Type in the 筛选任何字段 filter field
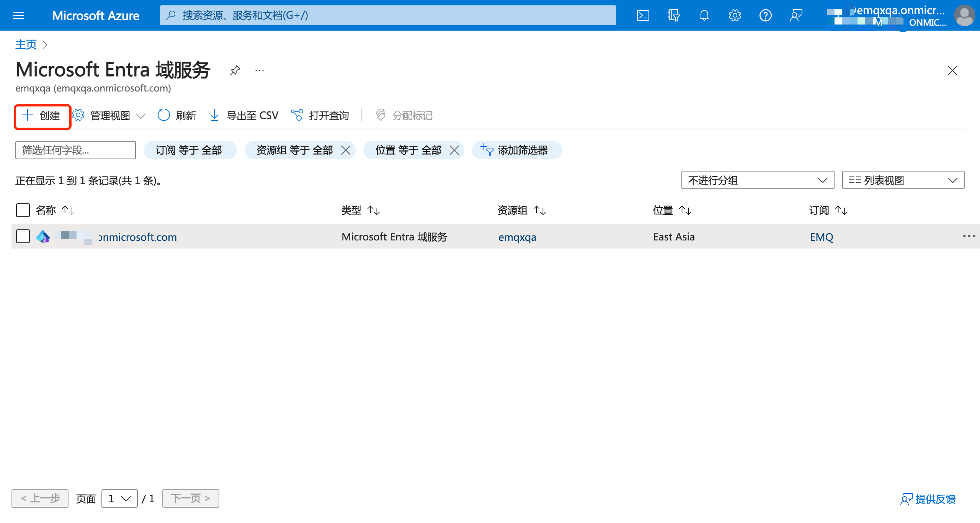The height and width of the screenshot is (523, 980). pyautogui.click(x=75, y=150)
